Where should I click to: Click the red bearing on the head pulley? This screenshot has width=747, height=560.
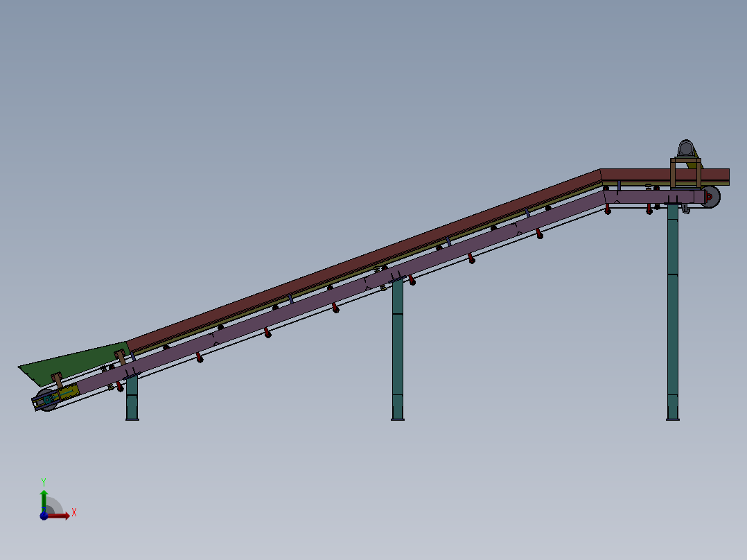tap(708, 196)
